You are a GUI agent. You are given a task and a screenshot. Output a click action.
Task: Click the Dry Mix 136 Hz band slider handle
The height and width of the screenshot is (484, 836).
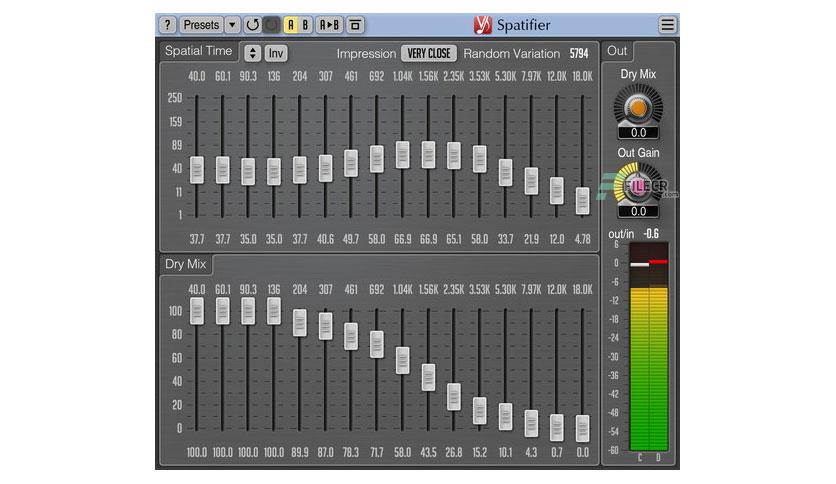[274, 311]
